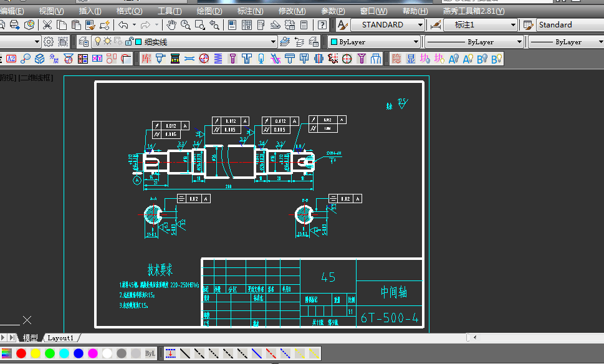Open the 插入(I) menu
The height and width of the screenshot is (364, 604).
pos(90,11)
